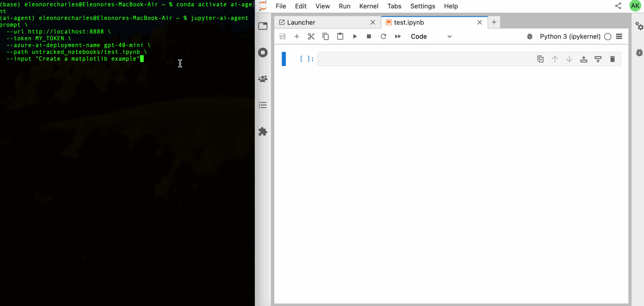Close the Launcher tab
The height and width of the screenshot is (306, 644).
point(373,22)
